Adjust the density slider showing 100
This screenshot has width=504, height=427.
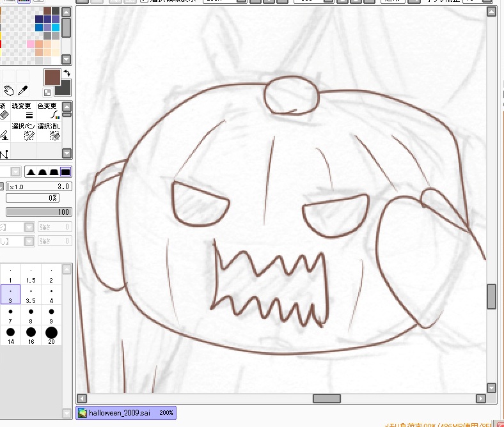click(39, 212)
